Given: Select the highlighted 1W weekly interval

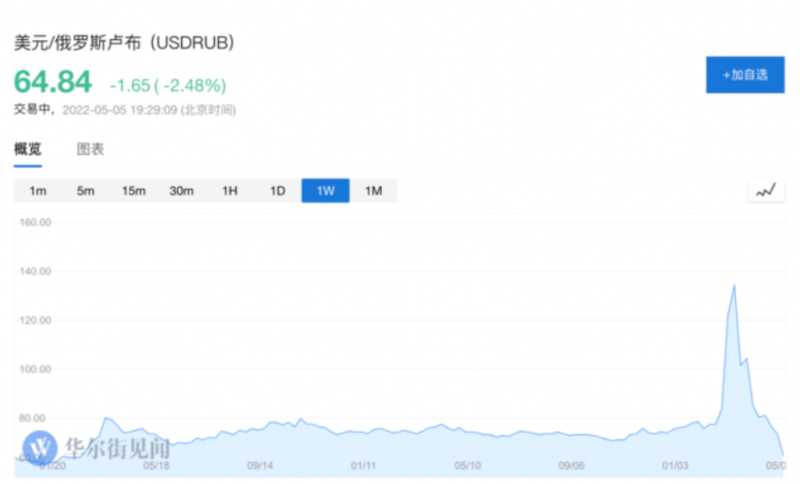Looking at the screenshot, I should 325,191.
